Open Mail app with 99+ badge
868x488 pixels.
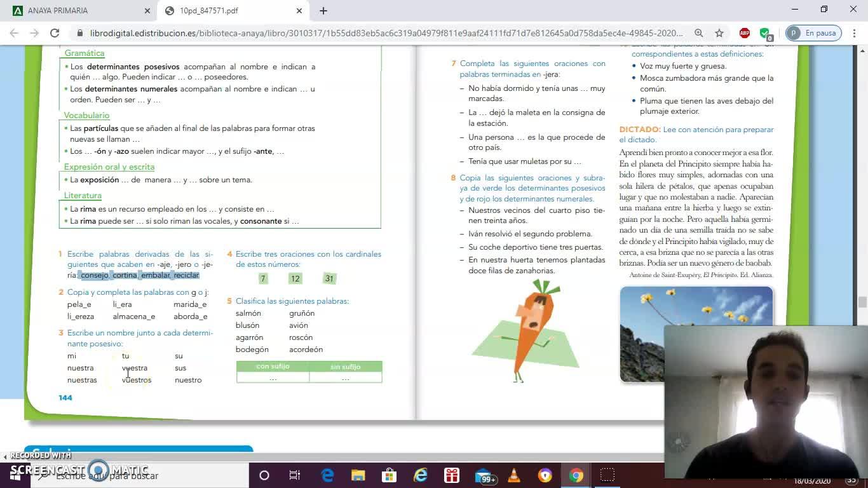pos(484,476)
